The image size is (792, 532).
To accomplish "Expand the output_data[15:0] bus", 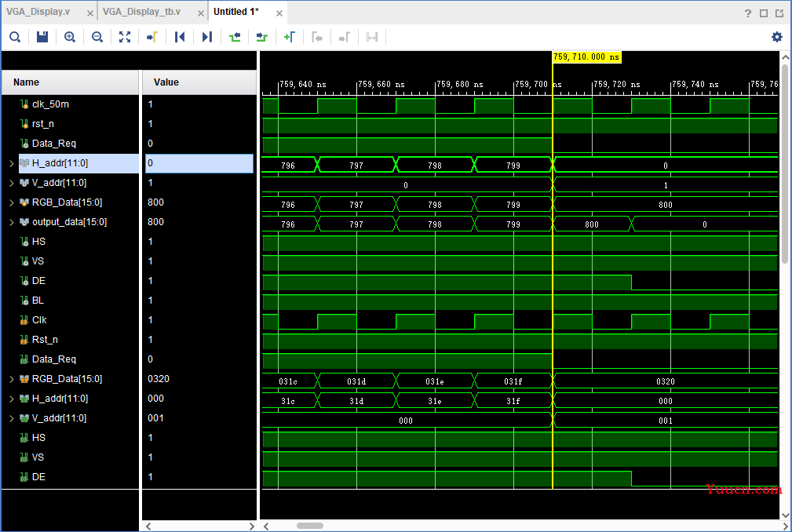I will [11, 222].
